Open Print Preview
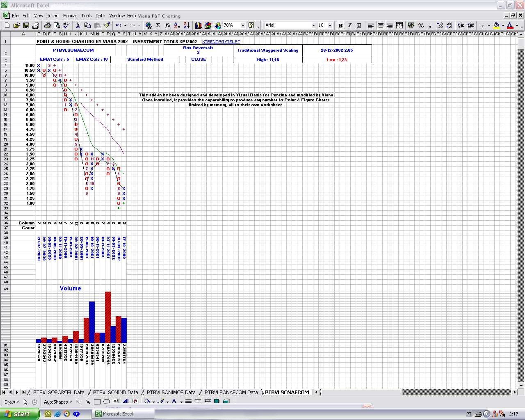Screen dimensions: 525x420 tap(57, 25)
